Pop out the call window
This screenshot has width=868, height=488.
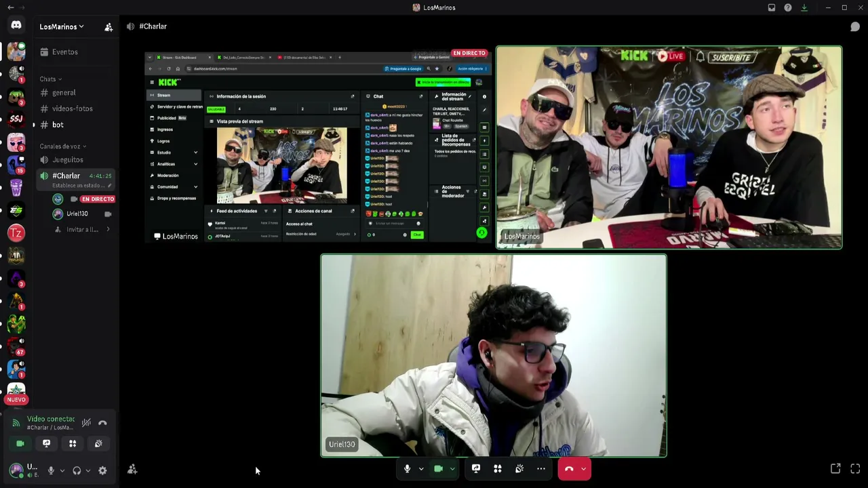[x=835, y=468]
